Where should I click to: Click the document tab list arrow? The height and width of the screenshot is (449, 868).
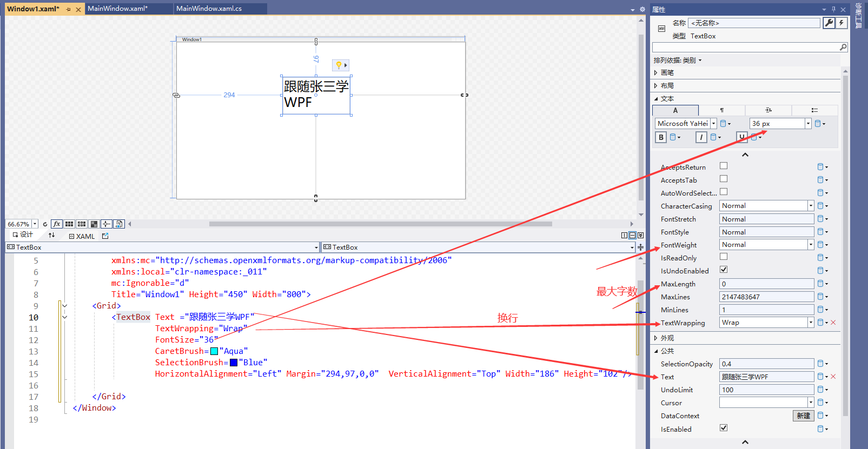point(633,10)
